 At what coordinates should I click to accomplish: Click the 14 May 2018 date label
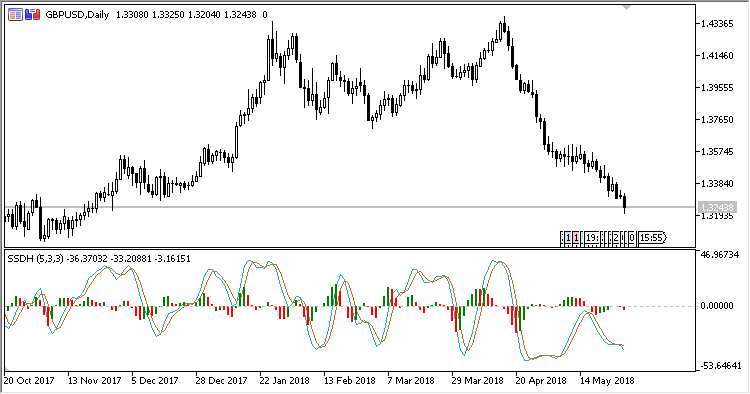(607, 381)
